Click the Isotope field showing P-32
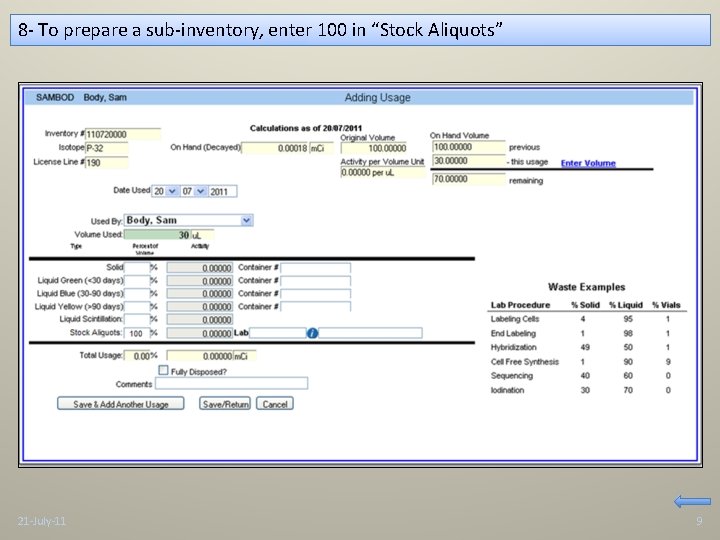This screenshot has width=720, height=540. tap(107, 148)
